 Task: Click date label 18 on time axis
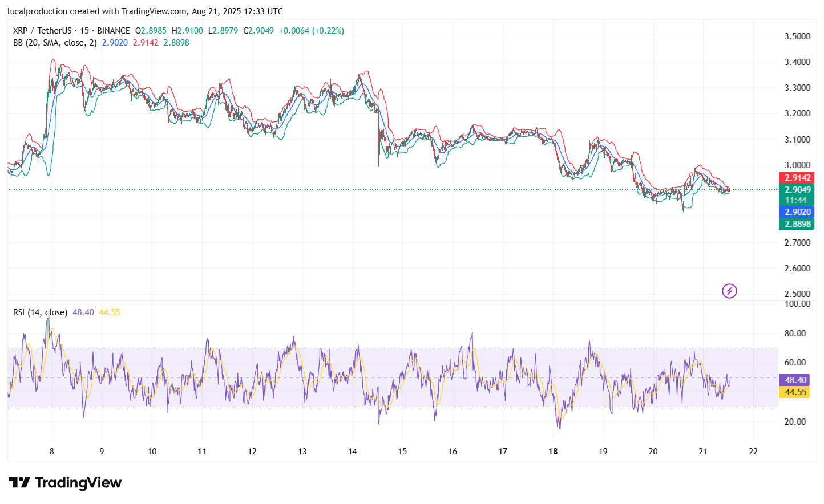(553, 452)
